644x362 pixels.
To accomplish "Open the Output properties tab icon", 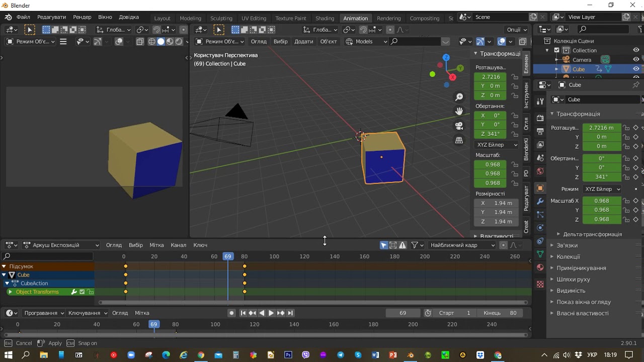I will pyautogui.click(x=540, y=131).
